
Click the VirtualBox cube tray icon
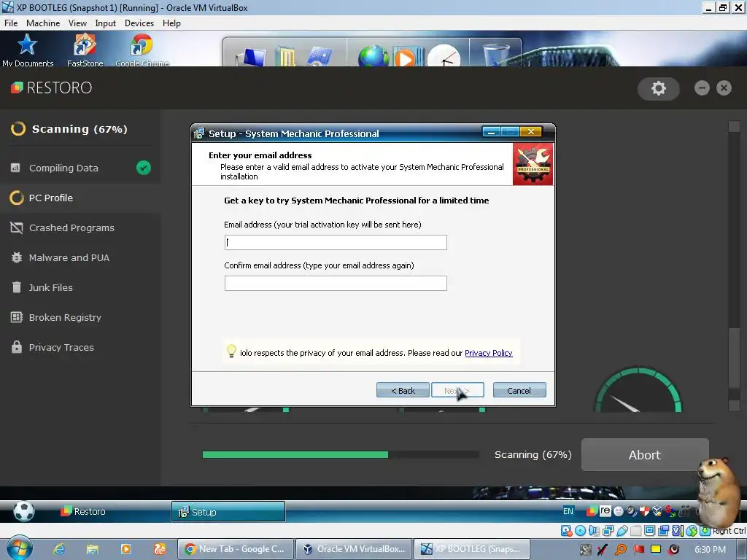click(x=657, y=511)
